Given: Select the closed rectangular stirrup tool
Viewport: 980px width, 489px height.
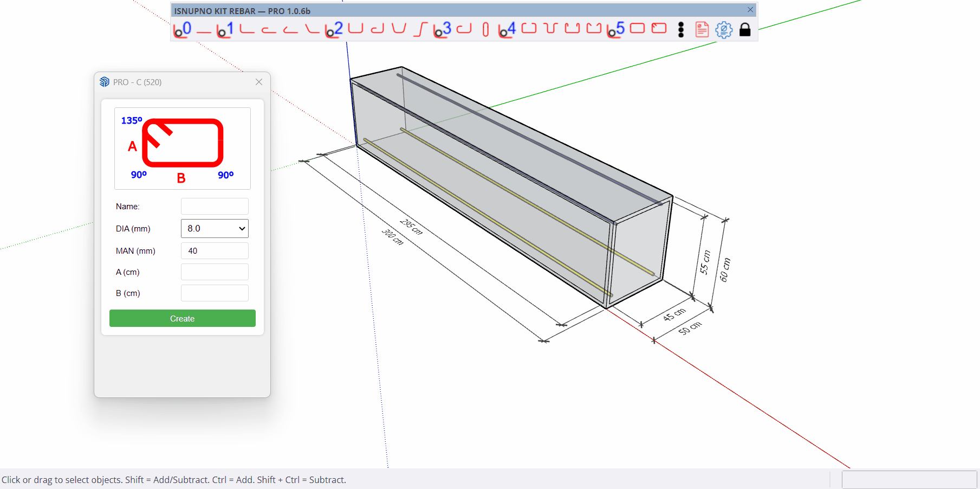Looking at the screenshot, I should (x=637, y=29).
